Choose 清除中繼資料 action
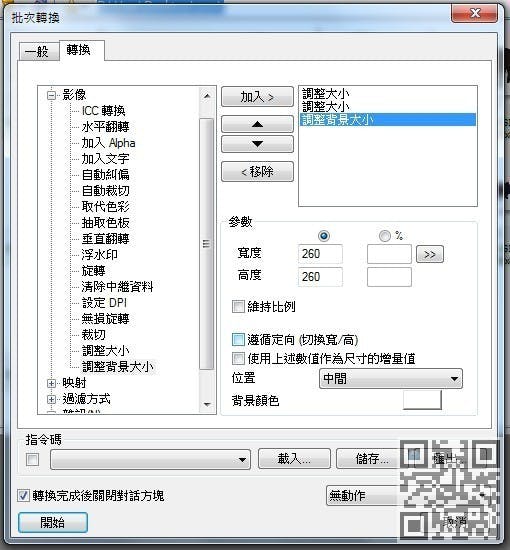This screenshot has width=510, height=550. pos(118,287)
